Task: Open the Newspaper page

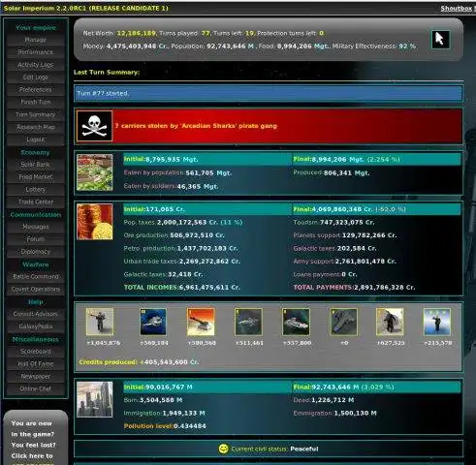Action: (x=36, y=376)
